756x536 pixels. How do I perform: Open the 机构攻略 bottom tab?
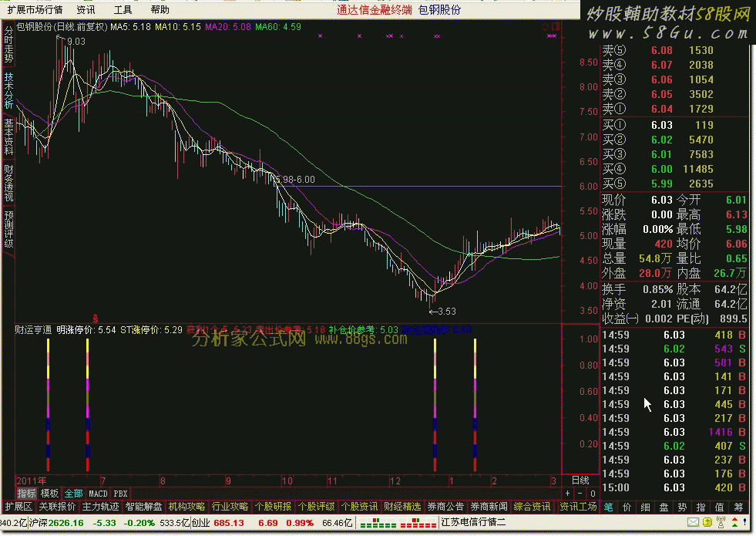pyautogui.click(x=186, y=507)
